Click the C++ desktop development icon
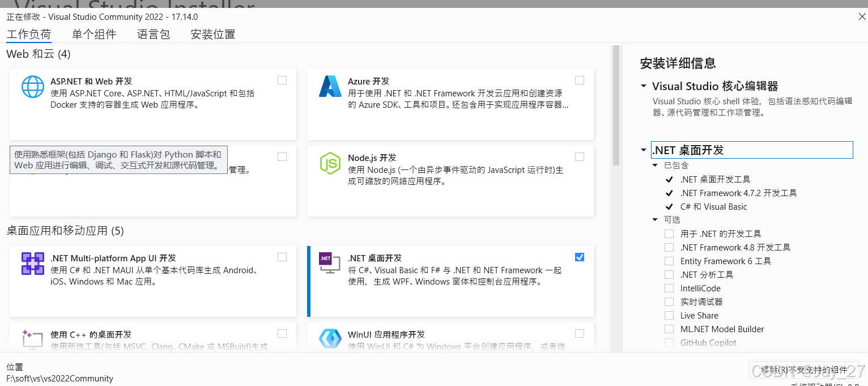 point(32,339)
